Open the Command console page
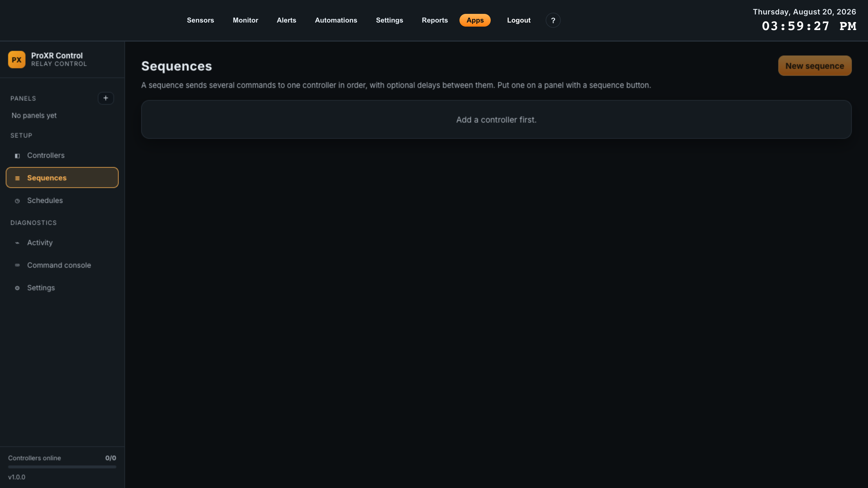 [x=62, y=265]
